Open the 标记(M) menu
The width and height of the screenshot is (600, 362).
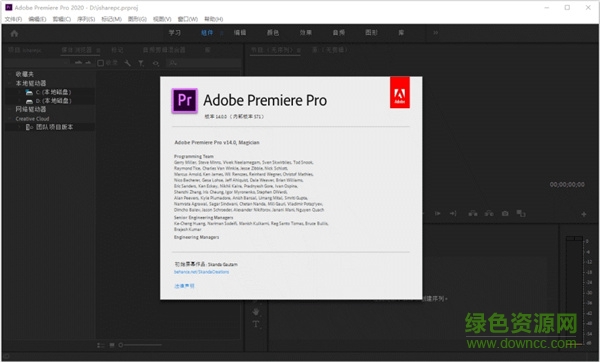(111, 19)
